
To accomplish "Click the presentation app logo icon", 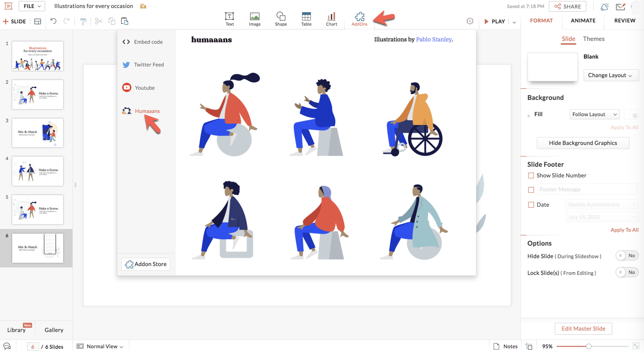I will coord(8,6).
